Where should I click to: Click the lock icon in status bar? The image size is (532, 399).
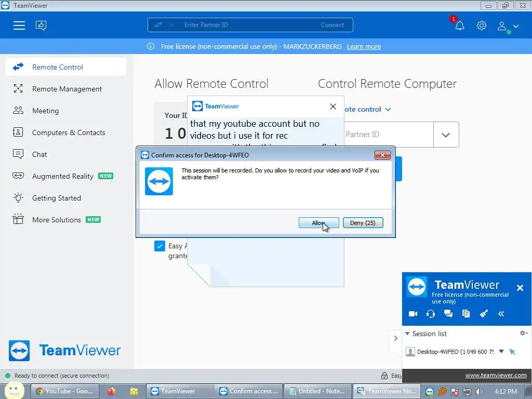(384, 376)
